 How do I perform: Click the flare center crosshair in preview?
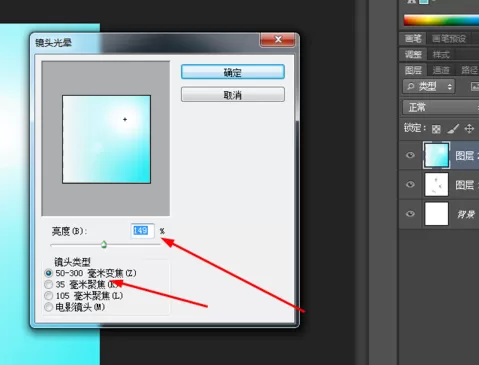[x=125, y=119]
